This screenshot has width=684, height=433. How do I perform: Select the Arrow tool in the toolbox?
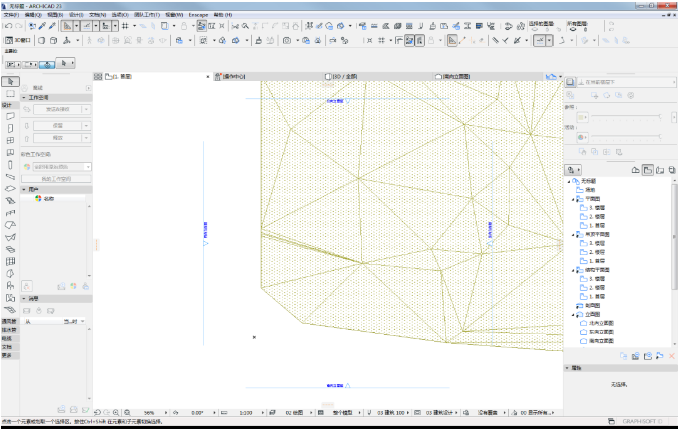click(x=10, y=82)
